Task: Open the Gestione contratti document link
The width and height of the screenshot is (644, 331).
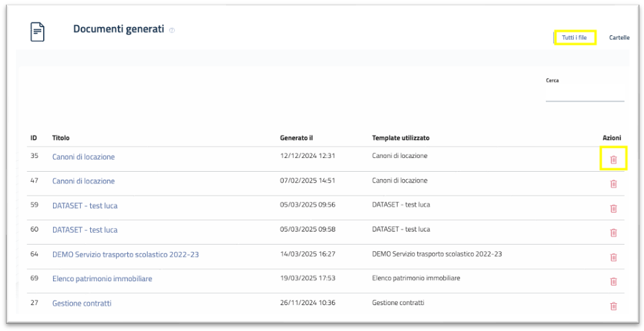Action: pos(81,304)
